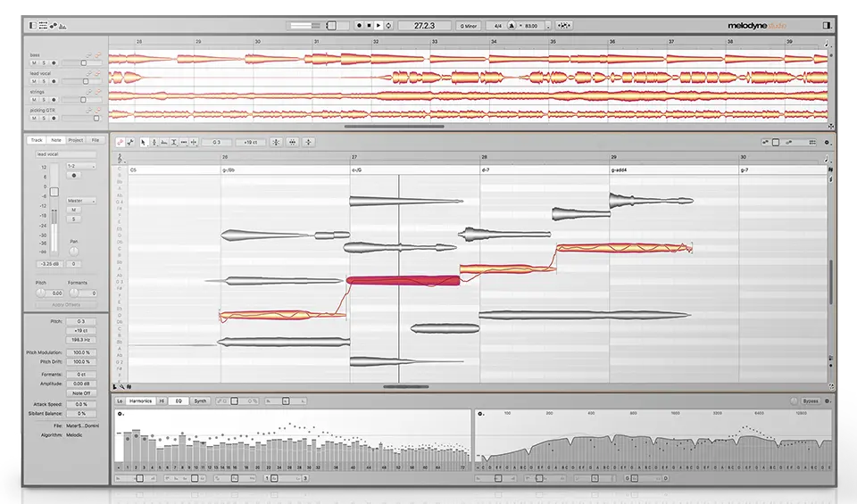Viewport: 857px width, 504px height.
Task: Turn the Pan knob
Action: [x=74, y=252]
